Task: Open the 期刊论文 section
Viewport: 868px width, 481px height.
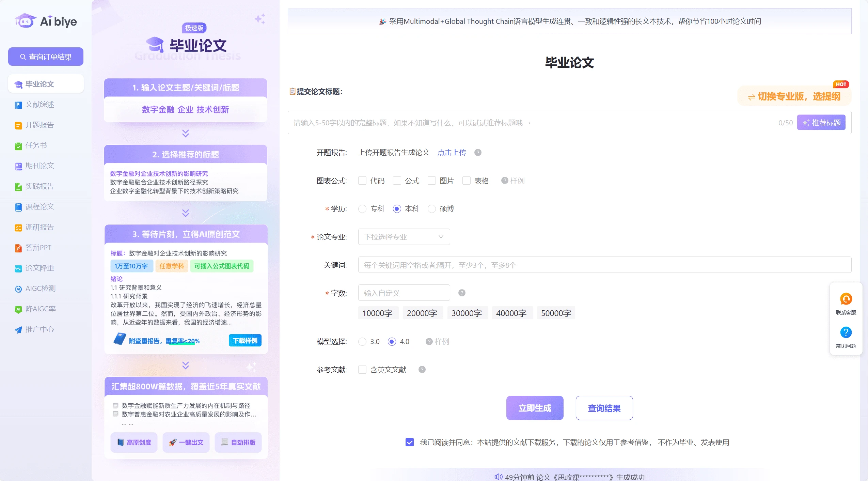Action: [x=40, y=166]
